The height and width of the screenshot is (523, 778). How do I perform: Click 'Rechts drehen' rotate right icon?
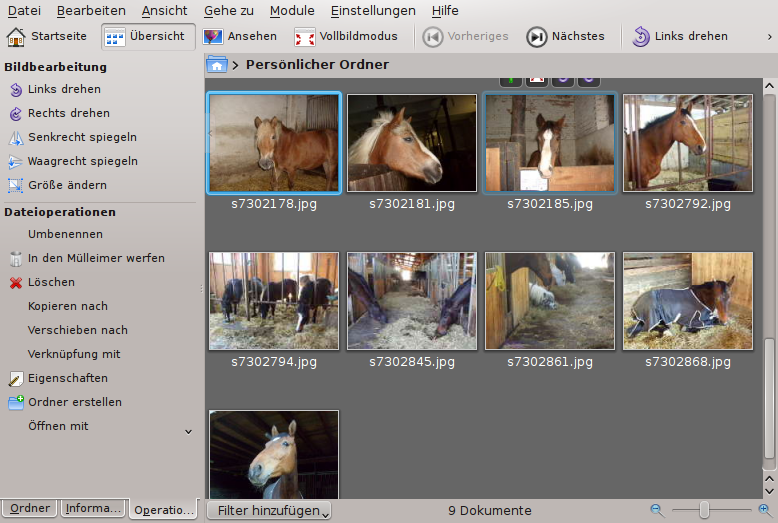coord(15,113)
